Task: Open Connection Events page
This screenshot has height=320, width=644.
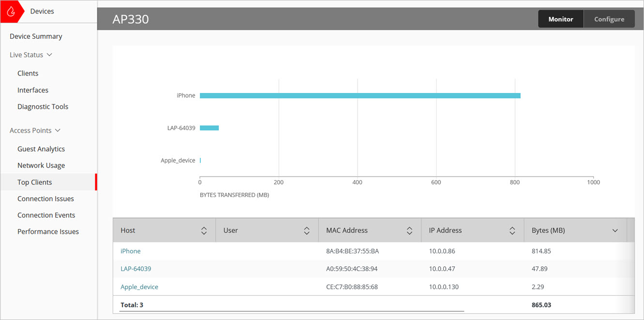Action: click(46, 214)
